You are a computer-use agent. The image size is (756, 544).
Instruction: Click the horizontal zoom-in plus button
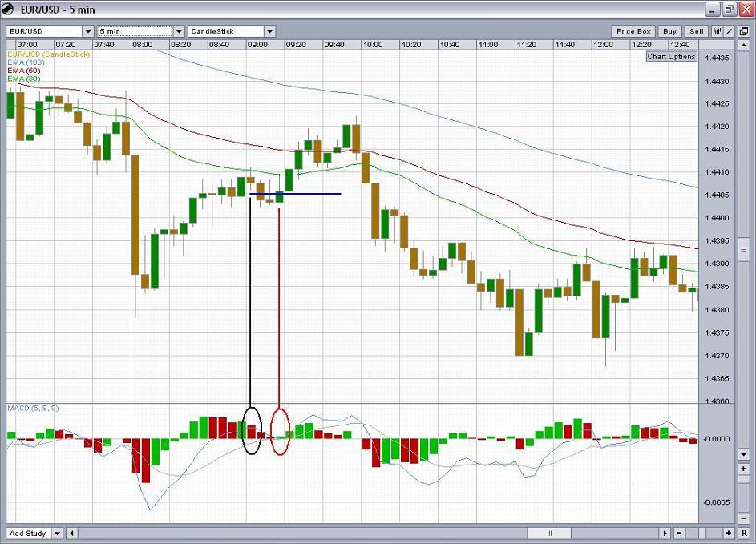point(729,533)
